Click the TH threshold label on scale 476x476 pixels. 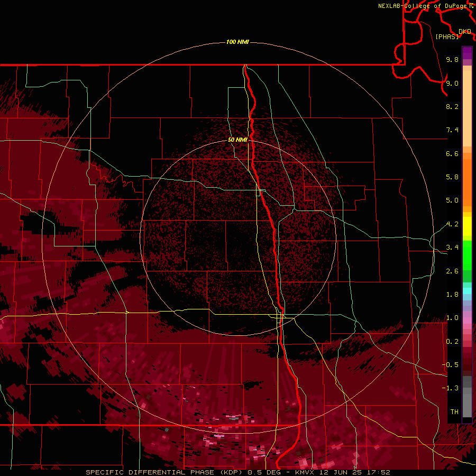tap(454, 412)
